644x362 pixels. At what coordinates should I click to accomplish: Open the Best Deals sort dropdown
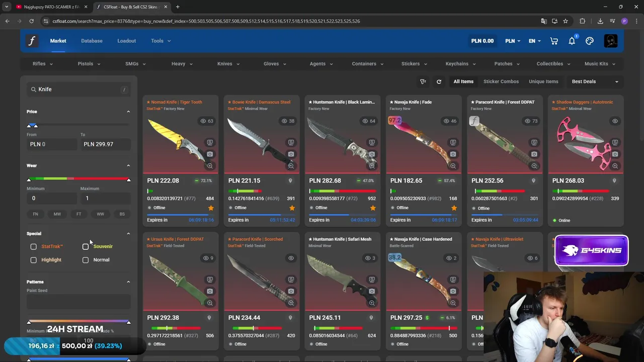point(595,81)
